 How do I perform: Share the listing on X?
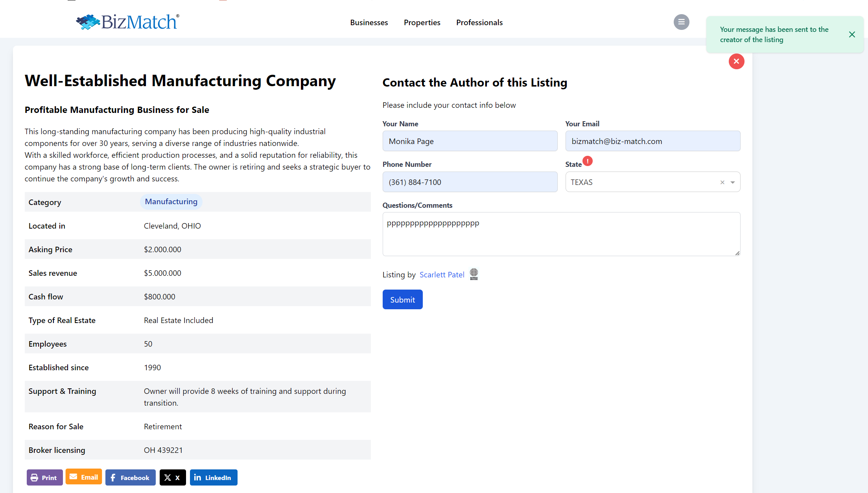(173, 477)
